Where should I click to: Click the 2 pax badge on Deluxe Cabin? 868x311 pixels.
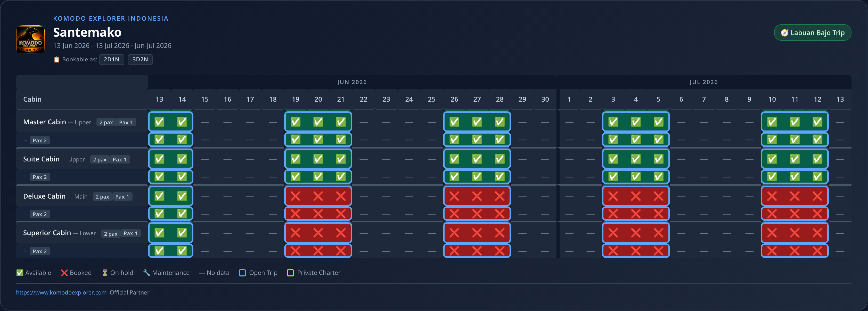pos(102,197)
